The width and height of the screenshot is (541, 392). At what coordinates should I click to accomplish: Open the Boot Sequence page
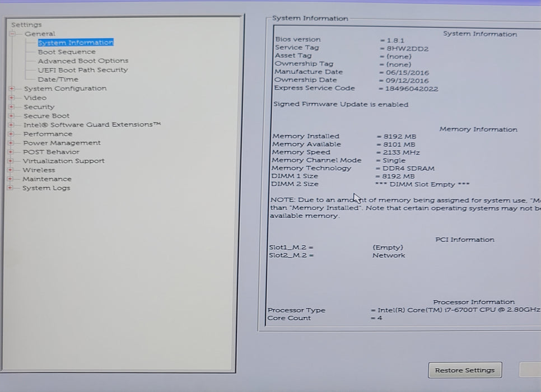click(x=67, y=52)
